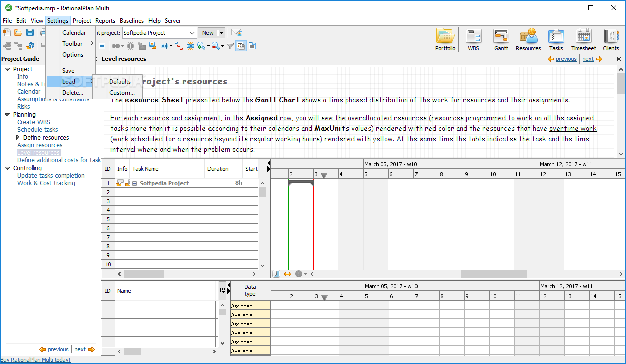Toggle the blue scroll-lock icon below Gantt chart
The image size is (626, 364).
click(276, 274)
